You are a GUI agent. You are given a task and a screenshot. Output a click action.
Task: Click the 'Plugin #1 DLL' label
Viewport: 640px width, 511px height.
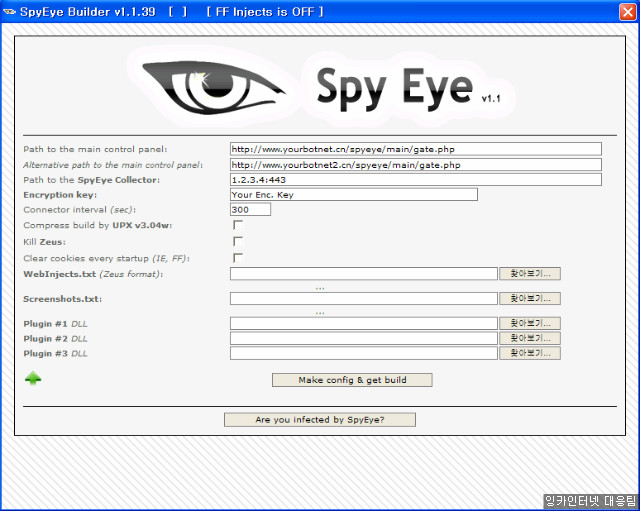[55, 324]
